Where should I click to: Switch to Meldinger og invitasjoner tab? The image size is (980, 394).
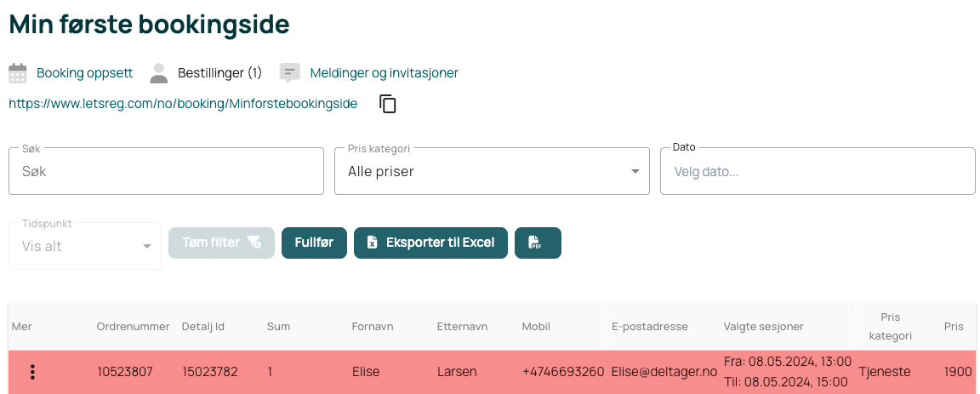tap(385, 73)
